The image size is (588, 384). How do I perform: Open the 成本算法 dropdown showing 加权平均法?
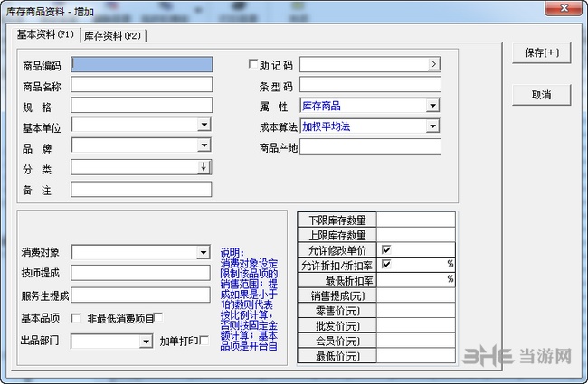coord(432,126)
